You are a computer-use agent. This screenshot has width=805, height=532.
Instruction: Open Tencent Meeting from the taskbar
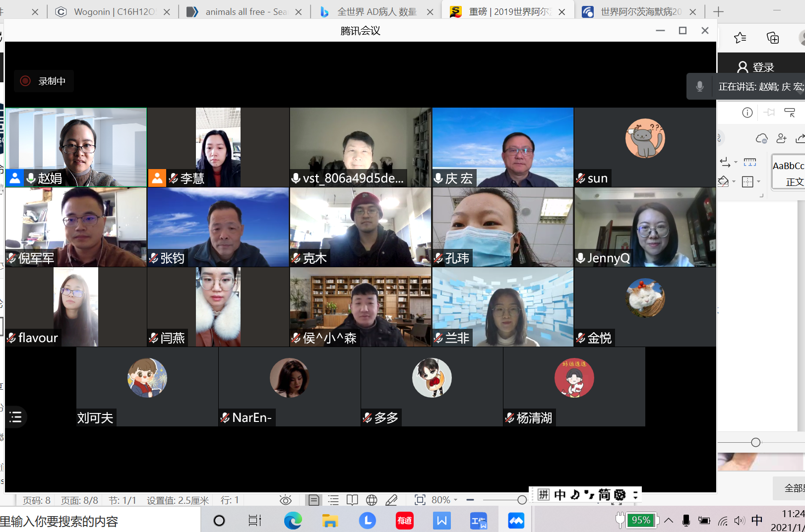coord(516,521)
